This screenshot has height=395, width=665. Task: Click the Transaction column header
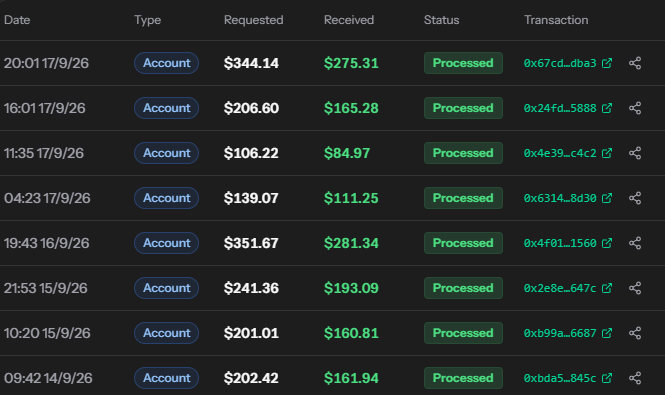tap(556, 20)
